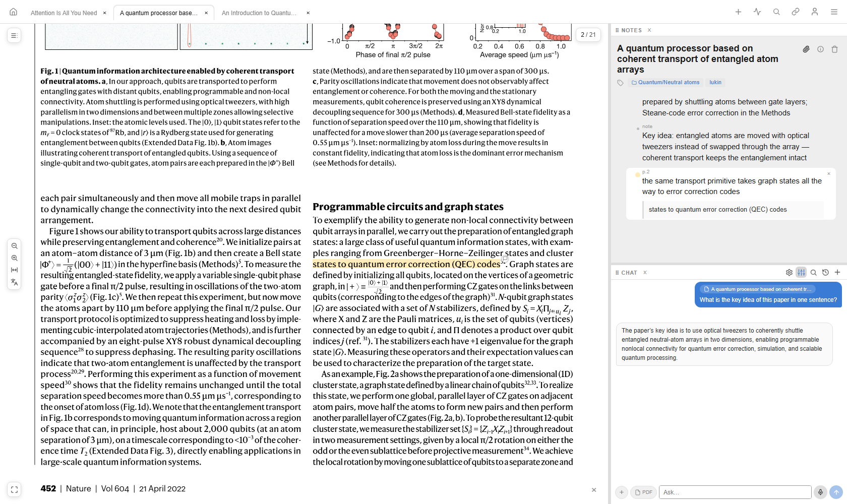Open the hamburger main menu

(x=834, y=12)
